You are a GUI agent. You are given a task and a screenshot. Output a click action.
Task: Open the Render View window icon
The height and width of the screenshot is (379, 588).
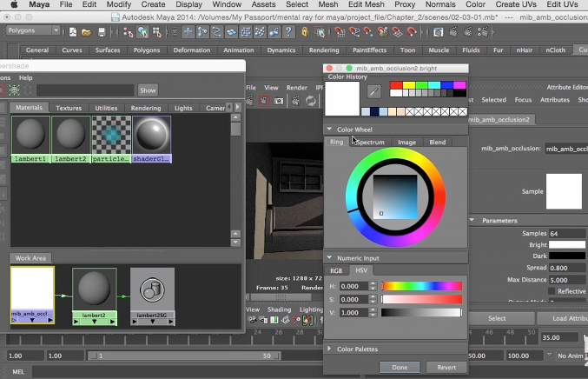pos(438,32)
